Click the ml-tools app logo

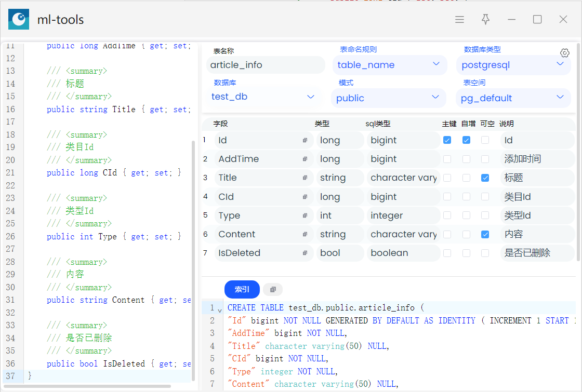(19, 20)
